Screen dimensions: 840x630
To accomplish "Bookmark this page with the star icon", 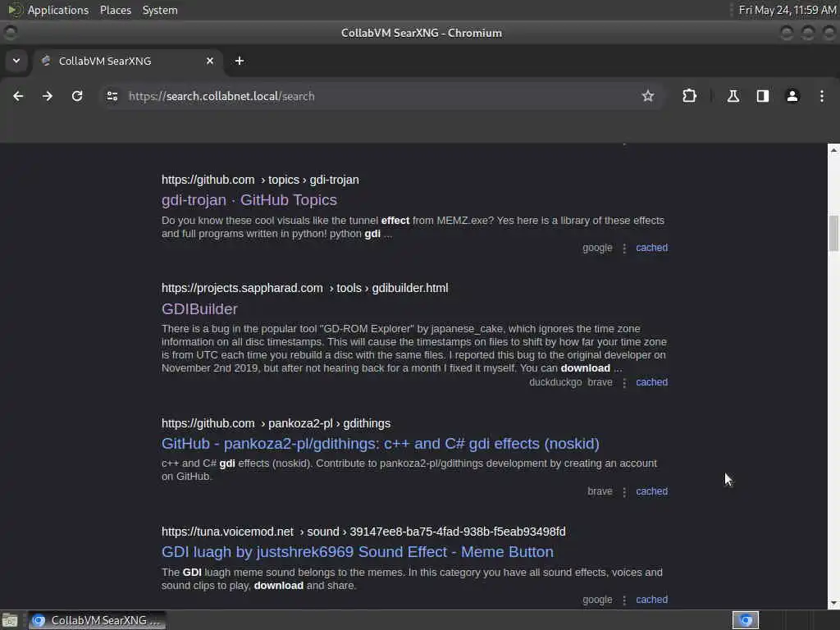I will (648, 96).
